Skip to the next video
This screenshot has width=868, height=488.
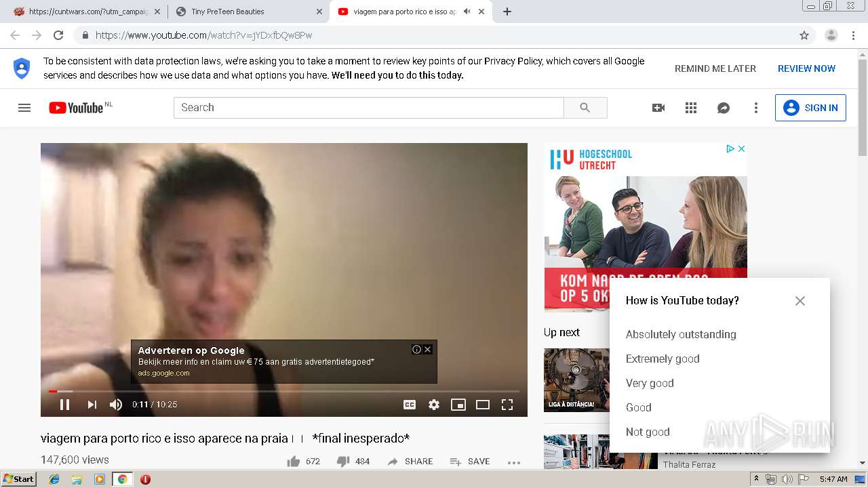coord(92,405)
